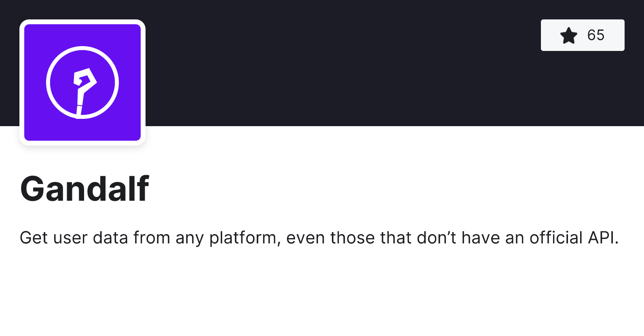Click the word "don't" in the description
Viewport: 644px width, 336px height.
436,238
